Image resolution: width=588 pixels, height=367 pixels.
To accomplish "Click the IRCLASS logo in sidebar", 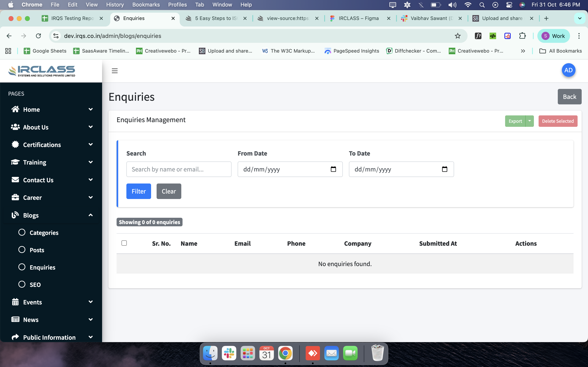I will point(42,71).
